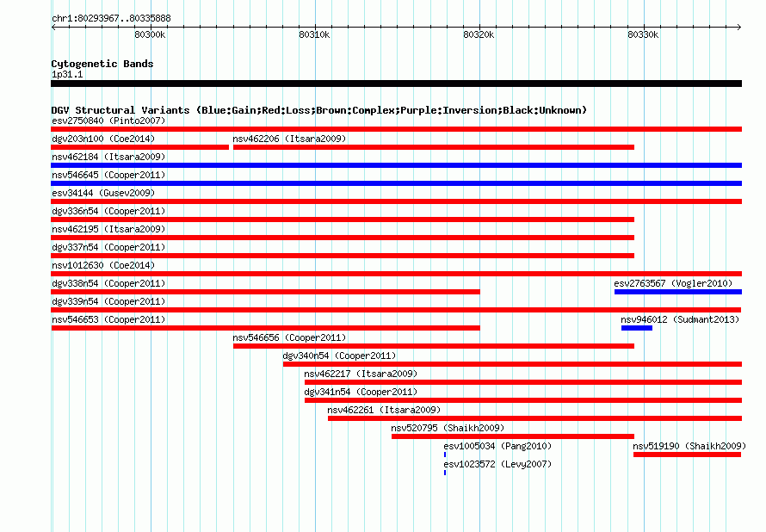Select the nsv546656 (Cooper2011) label
The height and width of the screenshot is (532, 766).
289,337
